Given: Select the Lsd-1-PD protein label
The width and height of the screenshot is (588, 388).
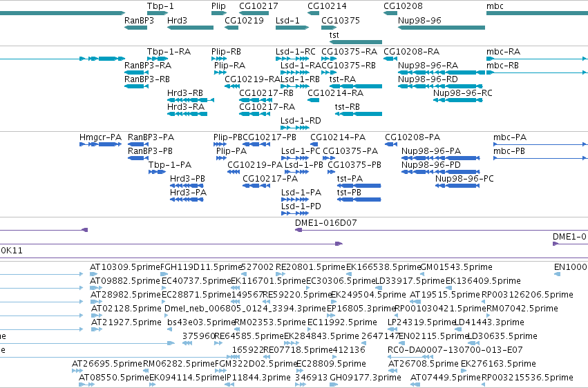Looking at the screenshot, I should (301, 206).
